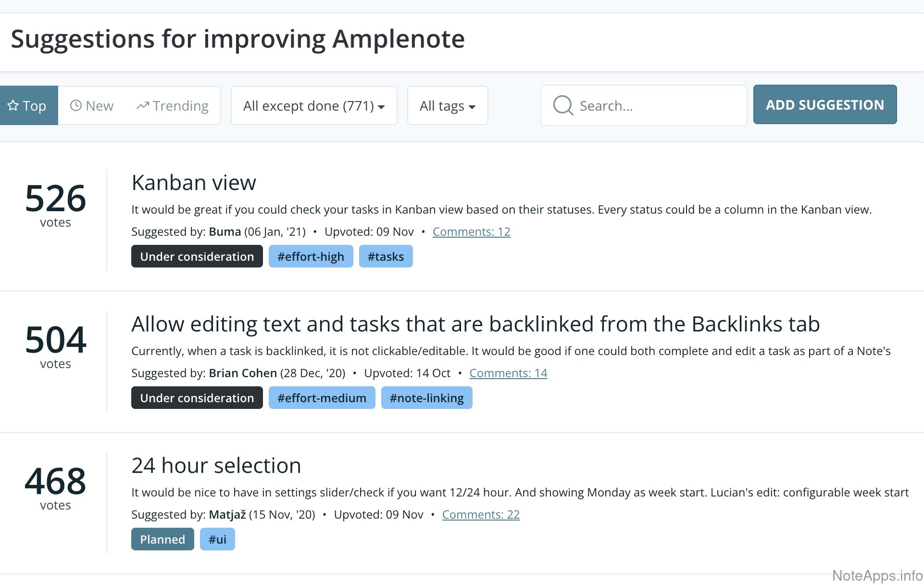This screenshot has height=585, width=924.
Task: Filter by the #note-linking tag
Action: pos(426,398)
